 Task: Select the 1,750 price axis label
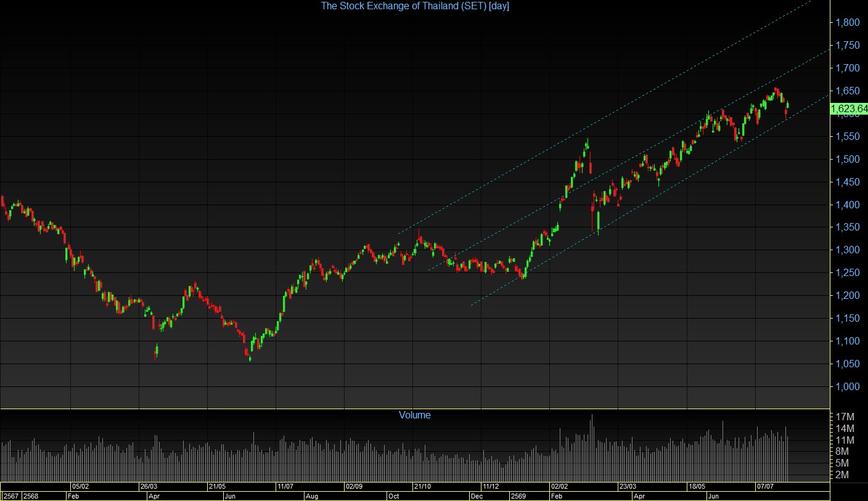point(847,46)
